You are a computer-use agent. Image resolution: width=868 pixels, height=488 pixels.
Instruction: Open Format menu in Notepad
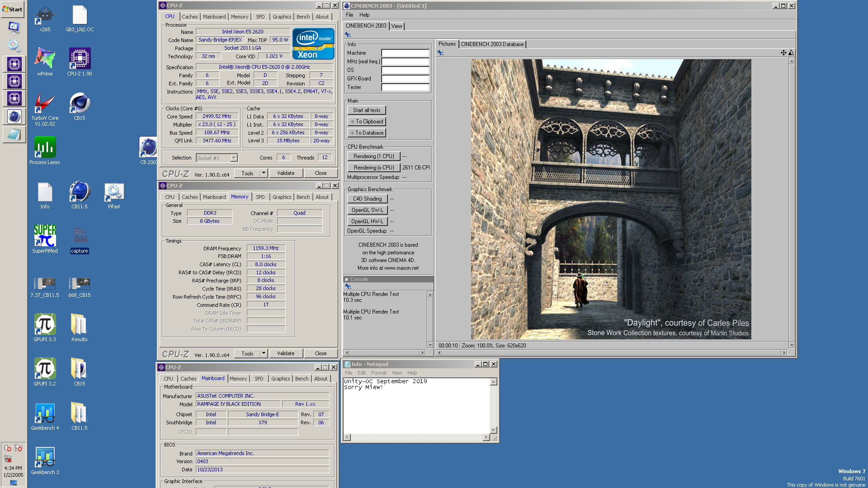pyautogui.click(x=379, y=373)
